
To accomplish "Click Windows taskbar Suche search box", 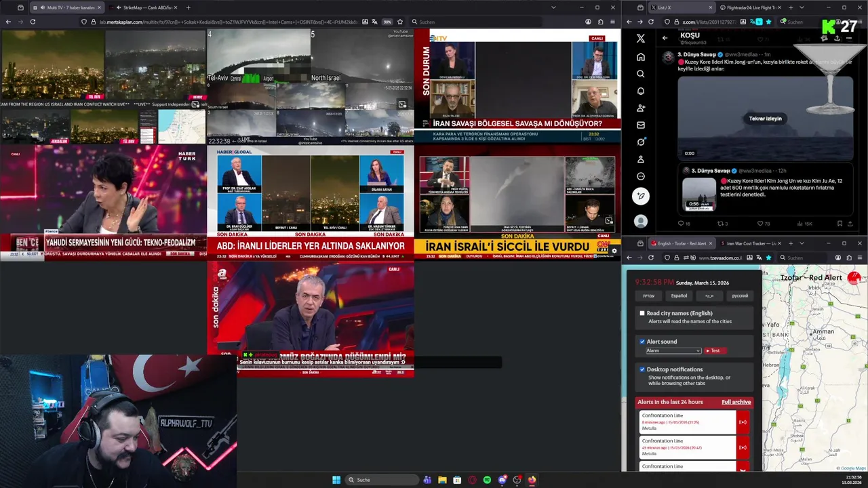I will coord(382,480).
